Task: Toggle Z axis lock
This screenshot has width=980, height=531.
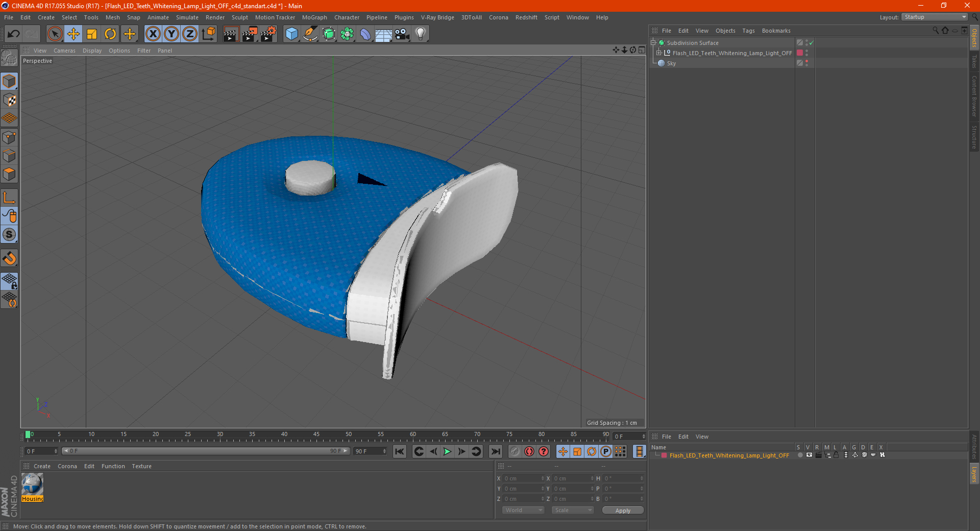Action: tap(190, 34)
